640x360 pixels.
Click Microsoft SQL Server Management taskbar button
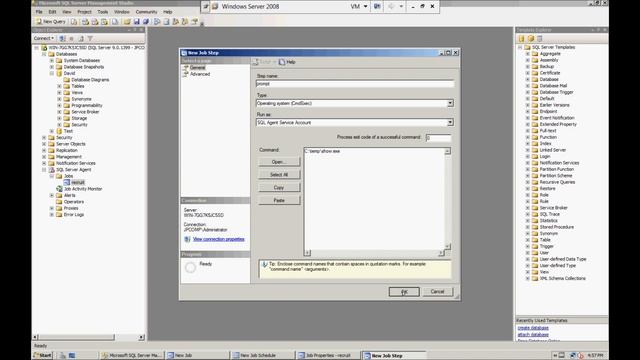131,356
